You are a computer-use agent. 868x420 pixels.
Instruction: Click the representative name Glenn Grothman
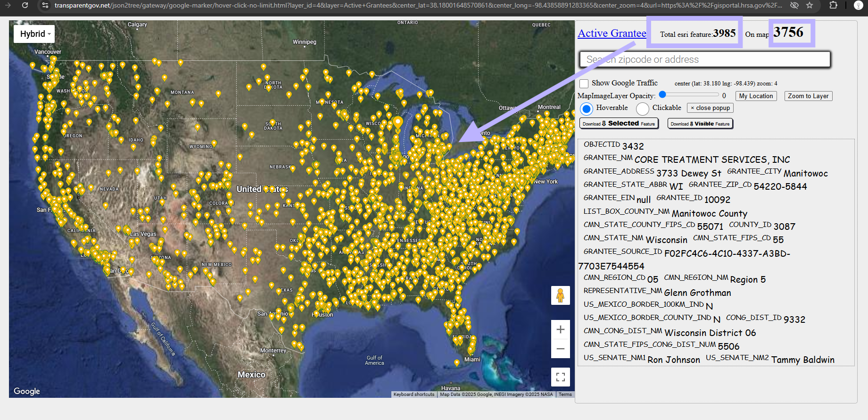pos(698,293)
